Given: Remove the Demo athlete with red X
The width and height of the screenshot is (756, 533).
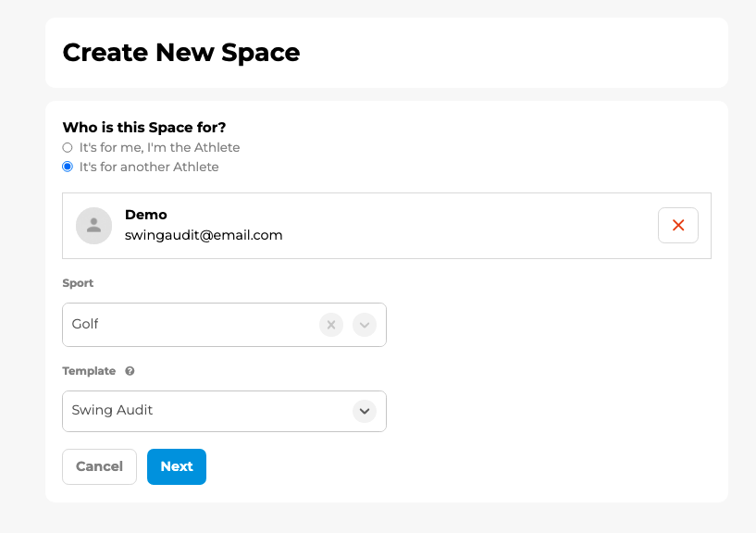Looking at the screenshot, I should (x=678, y=225).
